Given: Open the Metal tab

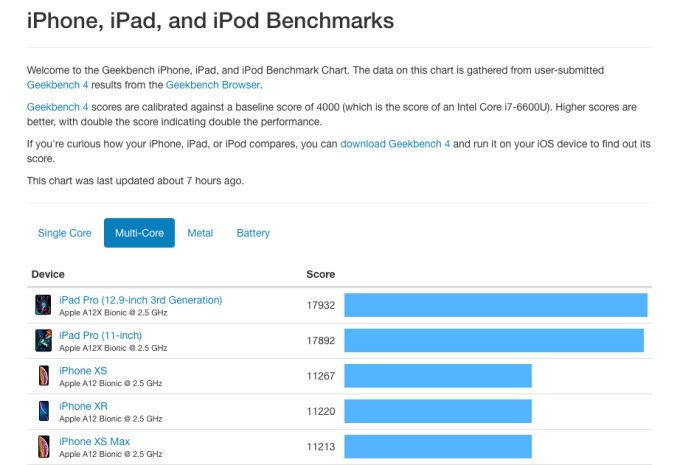Looking at the screenshot, I should coord(200,233).
